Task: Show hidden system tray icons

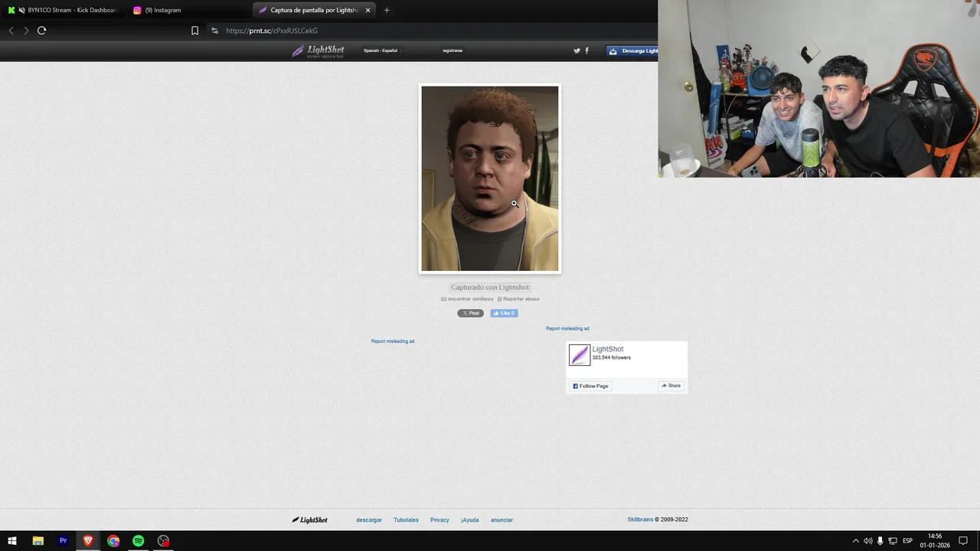Action: click(x=856, y=541)
